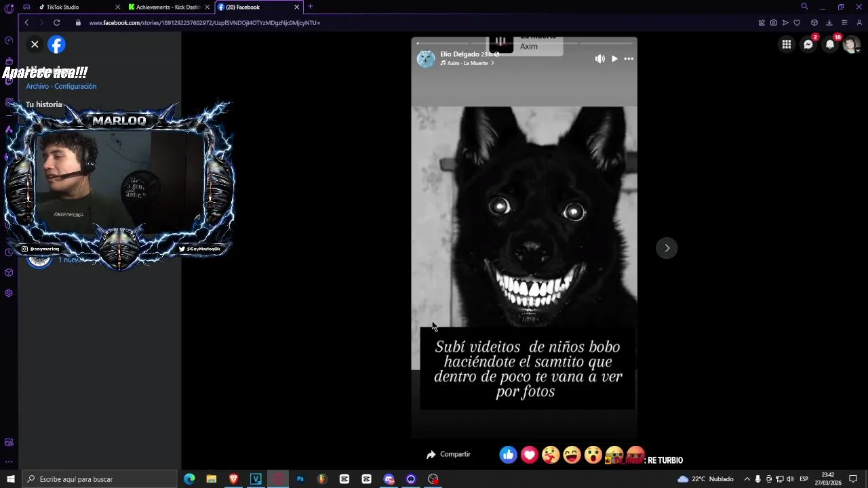Open File Explorer from the taskbar
The height and width of the screenshot is (488, 868).
coord(212,479)
